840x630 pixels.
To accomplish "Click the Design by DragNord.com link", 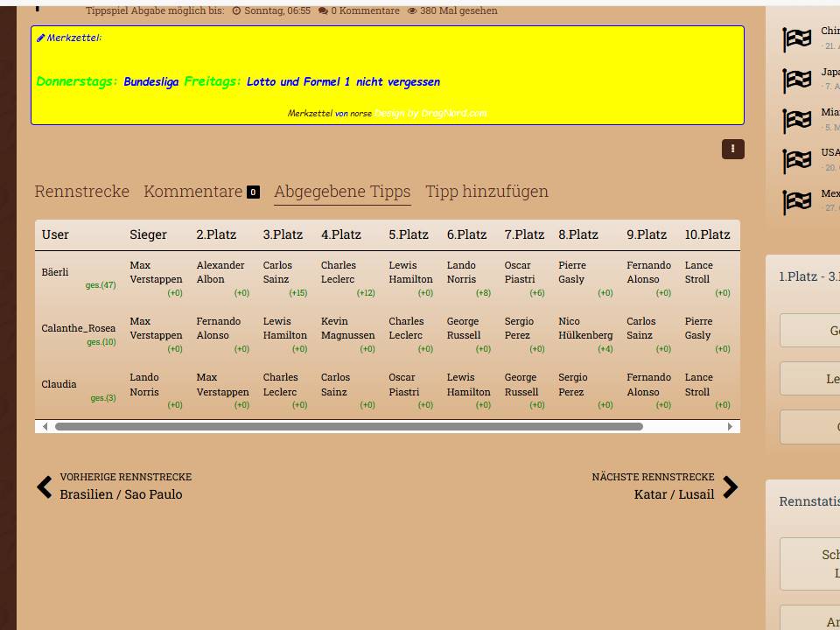I will click(x=430, y=113).
